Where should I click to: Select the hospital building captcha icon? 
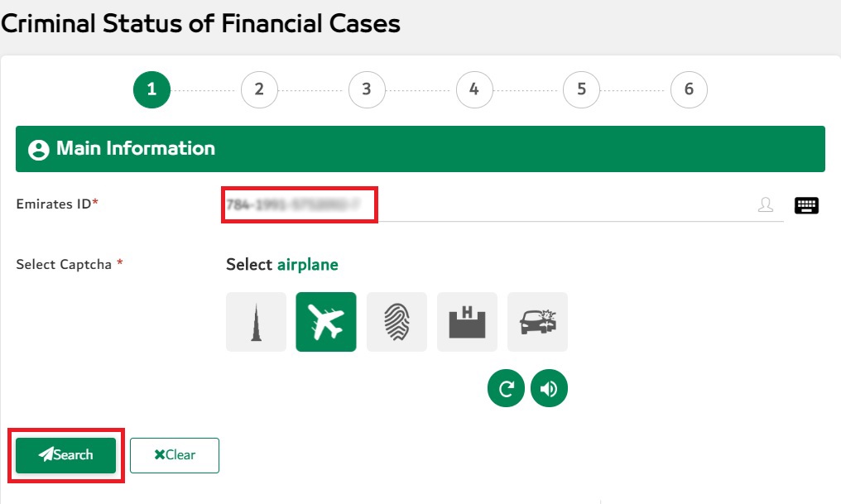click(x=467, y=322)
